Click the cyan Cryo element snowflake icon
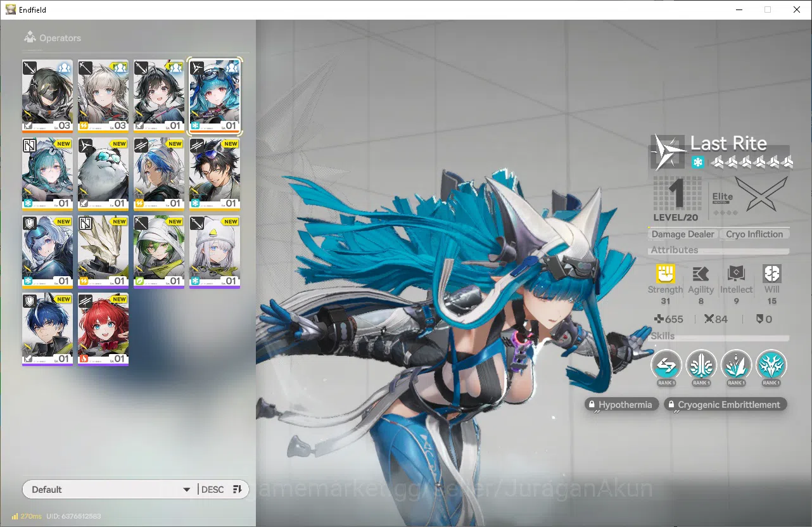812x527 pixels. point(697,162)
